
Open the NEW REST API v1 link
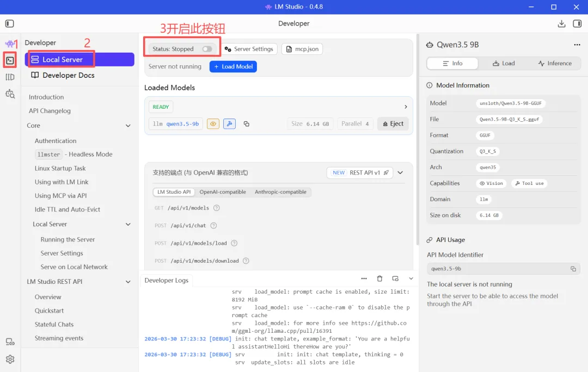tap(360, 173)
